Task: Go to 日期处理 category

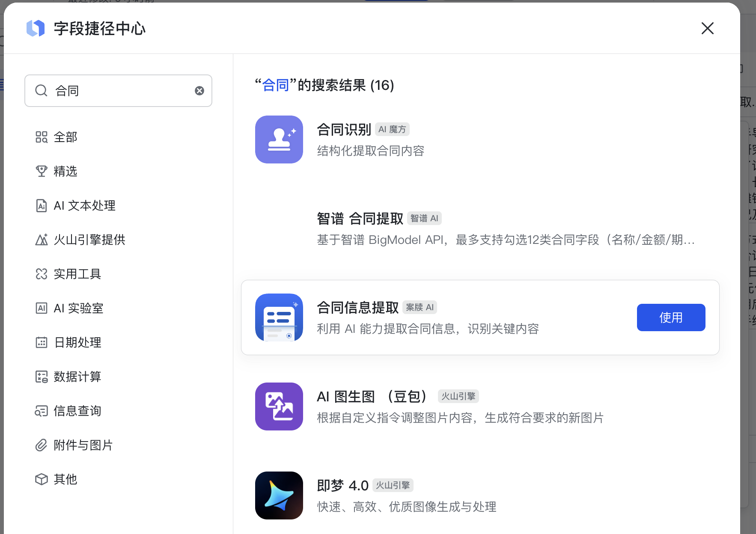Action: click(x=77, y=342)
